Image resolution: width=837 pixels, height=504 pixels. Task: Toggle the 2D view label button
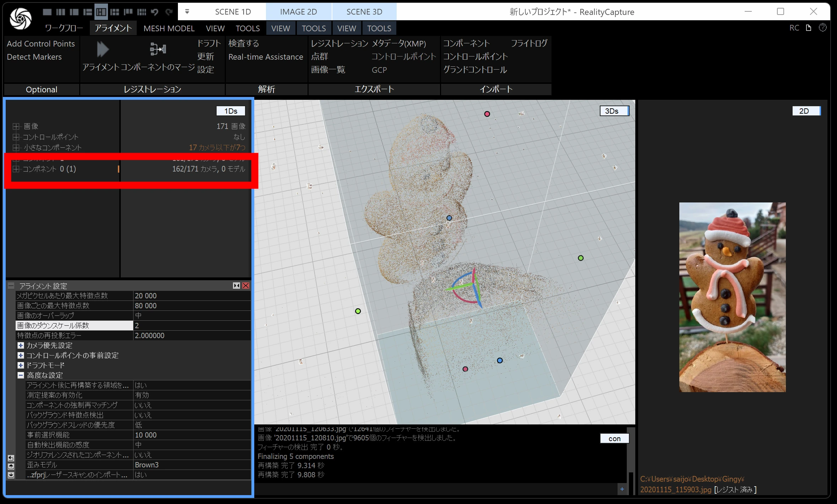point(804,111)
